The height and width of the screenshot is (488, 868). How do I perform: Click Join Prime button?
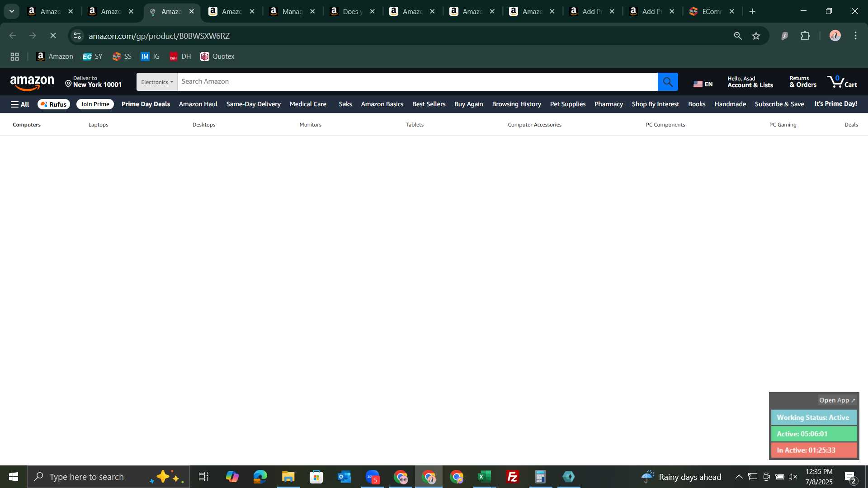coord(95,104)
